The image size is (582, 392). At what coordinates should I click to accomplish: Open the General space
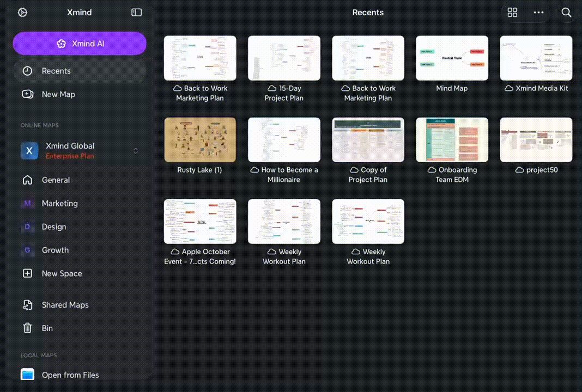80,180
